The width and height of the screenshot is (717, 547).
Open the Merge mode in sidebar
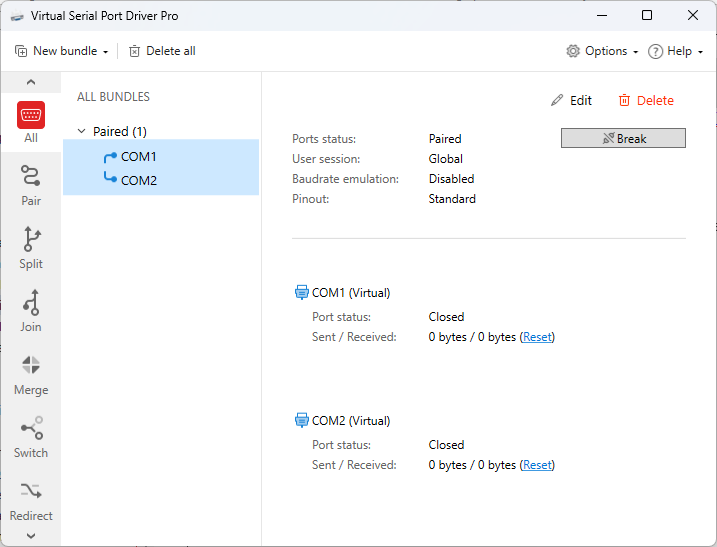tap(31, 375)
